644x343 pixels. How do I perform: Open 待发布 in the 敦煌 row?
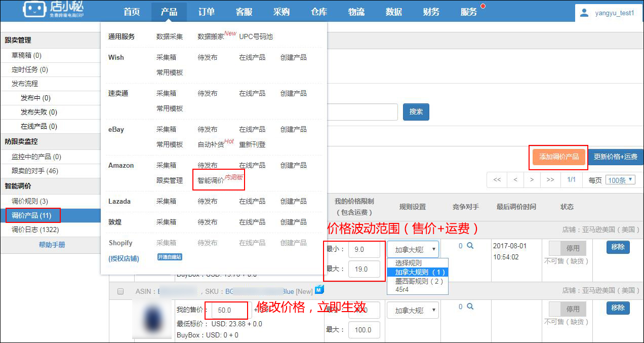tap(208, 222)
